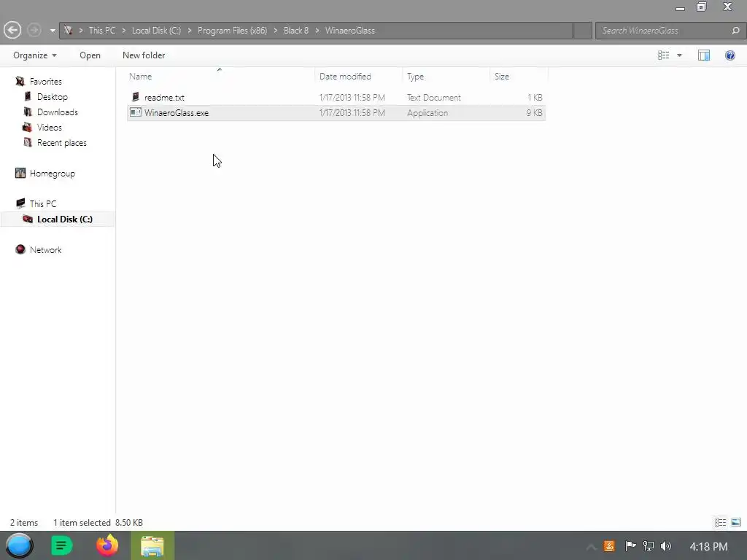Open the volume speaker tray icon
Screen dimensions: 747x560
coord(666,546)
